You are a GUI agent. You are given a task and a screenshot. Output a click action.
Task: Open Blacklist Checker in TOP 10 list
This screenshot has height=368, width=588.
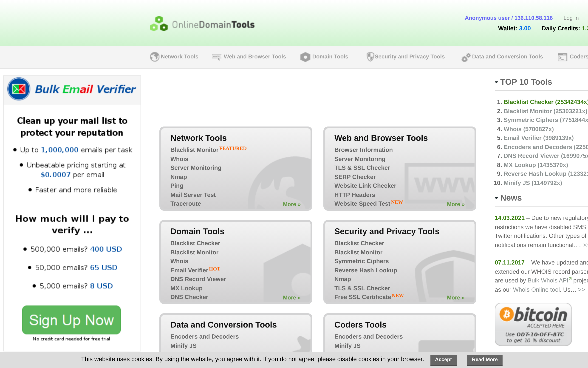546,102
